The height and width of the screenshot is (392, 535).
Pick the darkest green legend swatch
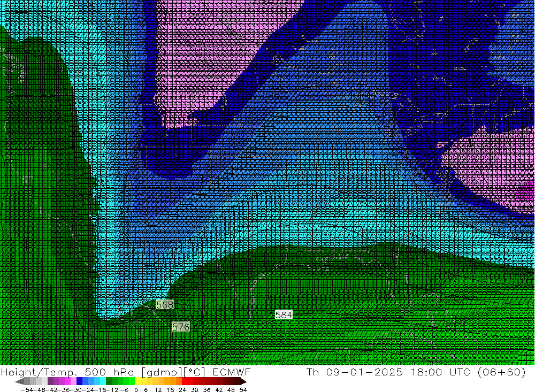click(109, 381)
